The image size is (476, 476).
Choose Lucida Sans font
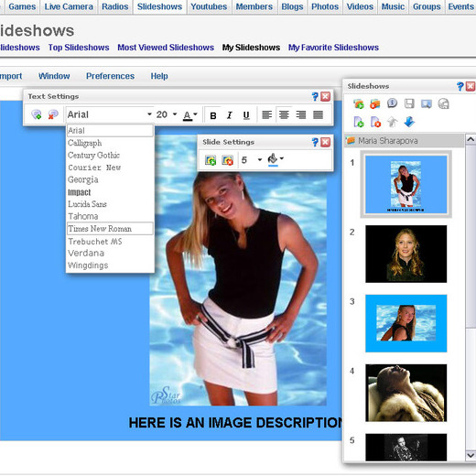tap(110, 204)
